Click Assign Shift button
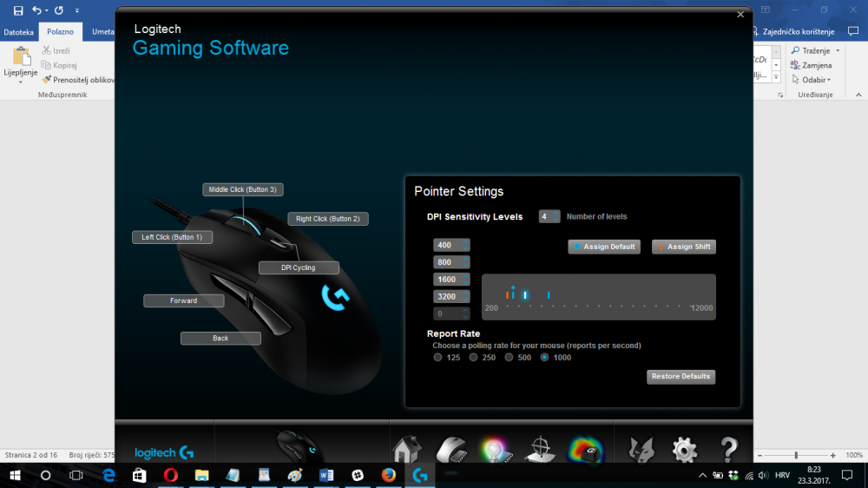 pyautogui.click(x=684, y=247)
